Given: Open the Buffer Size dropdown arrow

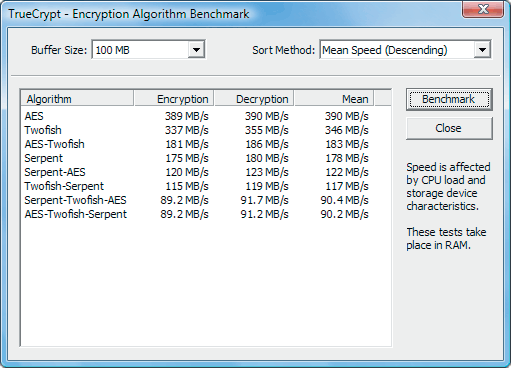Looking at the screenshot, I should coord(196,50).
